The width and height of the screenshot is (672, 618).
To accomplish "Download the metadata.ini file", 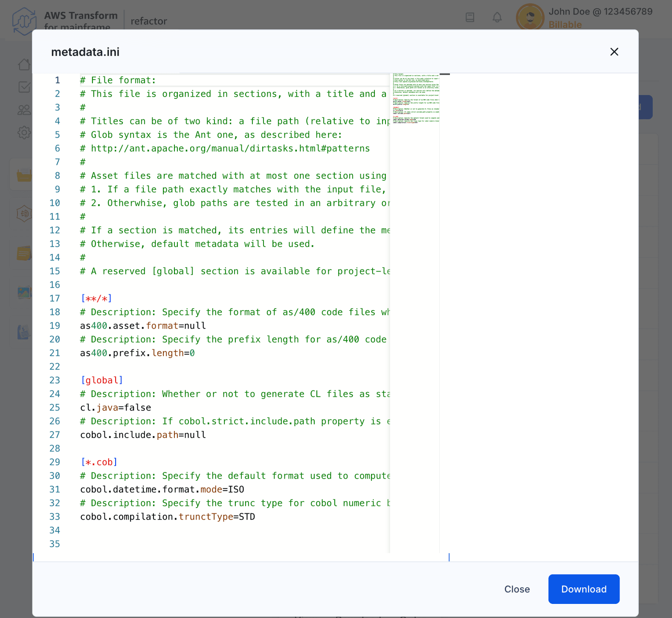I will (583, 589).
